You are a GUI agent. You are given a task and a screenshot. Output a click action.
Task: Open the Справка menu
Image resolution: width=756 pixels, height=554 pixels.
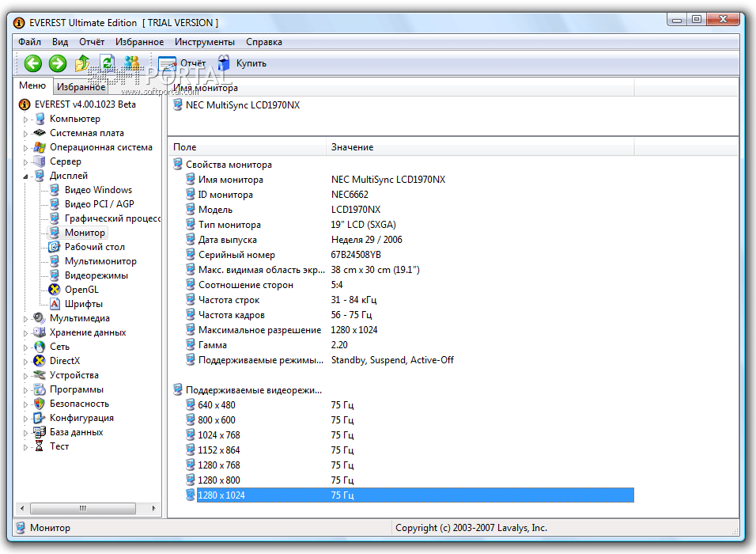264,42
